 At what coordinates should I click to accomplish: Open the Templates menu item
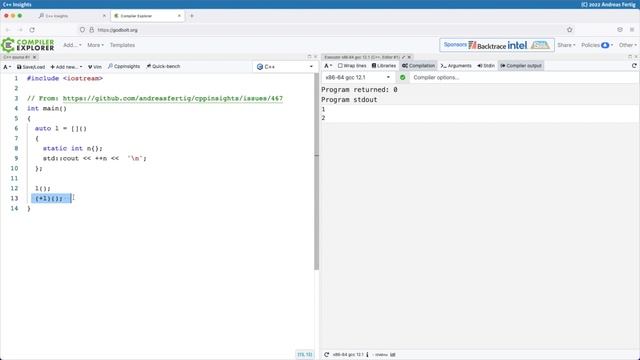click(122, 45)
